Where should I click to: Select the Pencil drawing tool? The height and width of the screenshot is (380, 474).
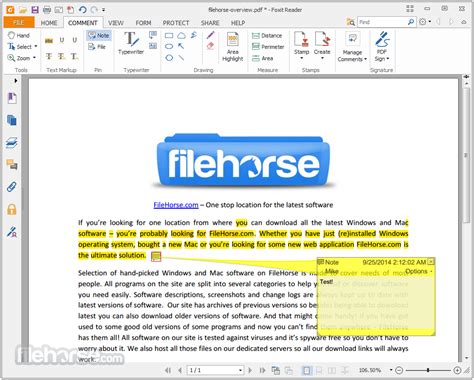click(x=210, y=35)
